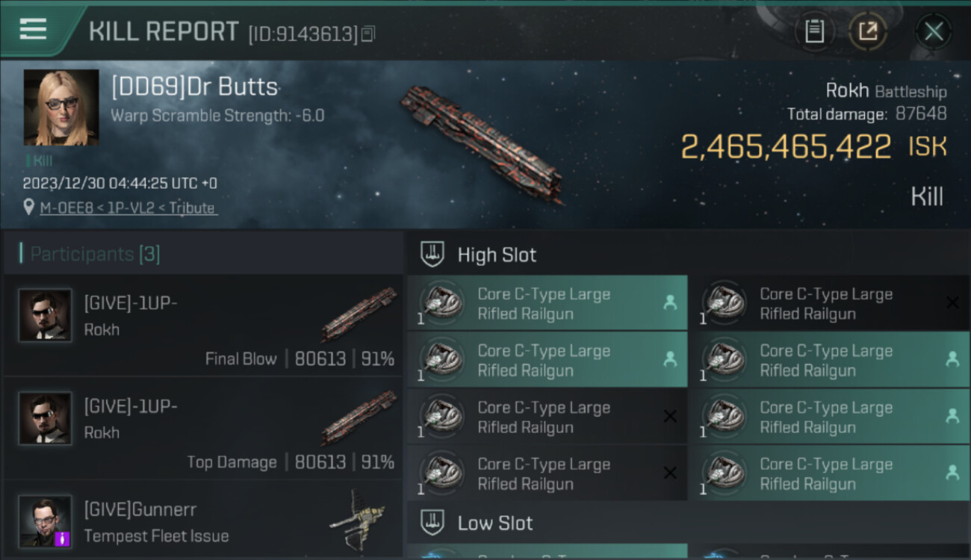Image resolution: width=971 pixels, height=560 pixels.
Task: Click the Low Slot shield icon
Action: pos(433,523)
